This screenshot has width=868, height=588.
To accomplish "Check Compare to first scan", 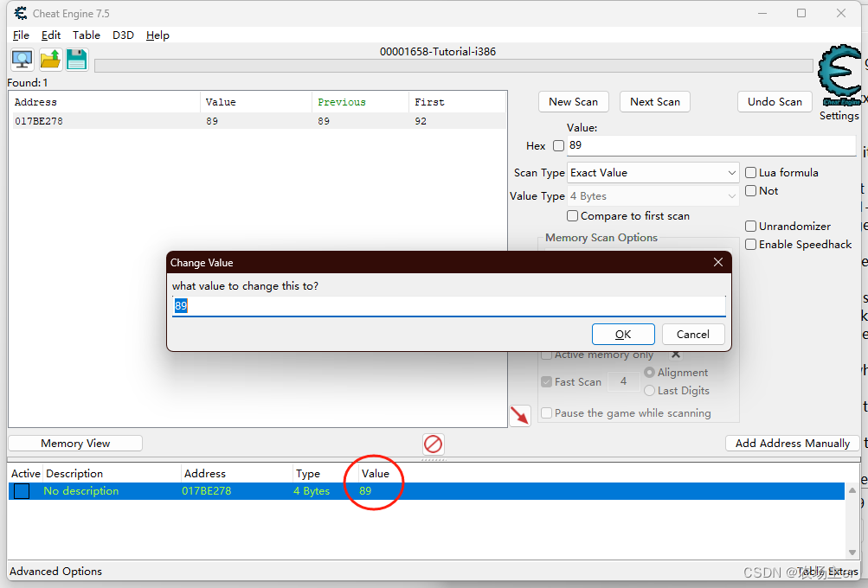I will click(572, 215).
